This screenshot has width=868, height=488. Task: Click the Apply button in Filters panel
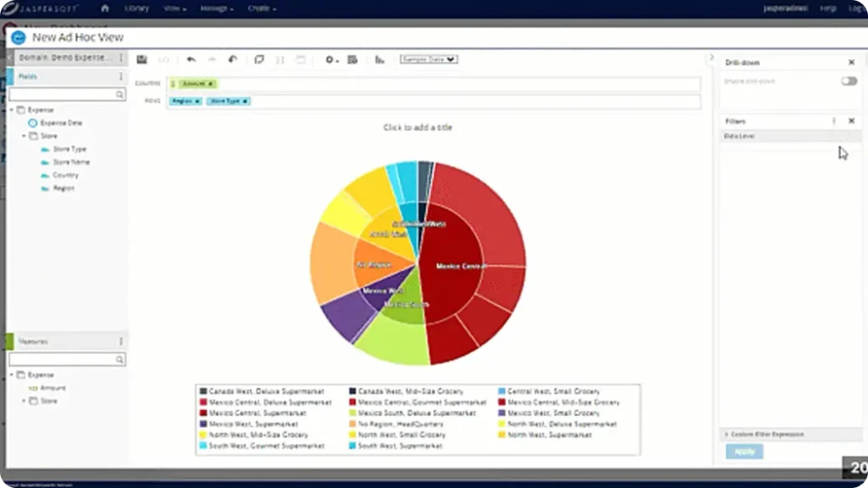(743, 452)
